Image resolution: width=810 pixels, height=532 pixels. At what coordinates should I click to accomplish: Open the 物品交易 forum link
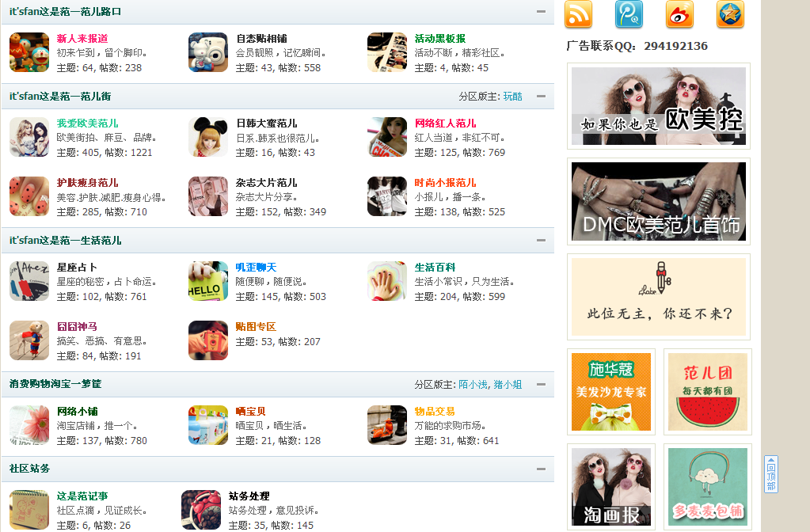click(x=435, y=411)
